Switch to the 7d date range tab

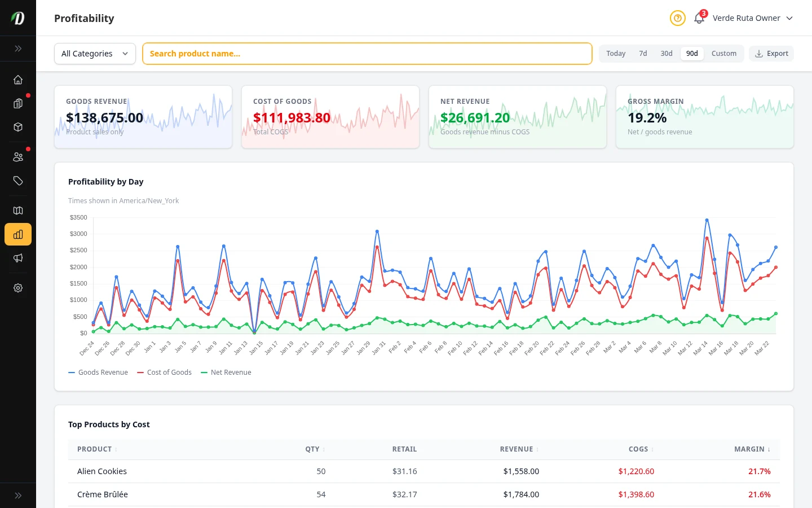tap(643, 53)
